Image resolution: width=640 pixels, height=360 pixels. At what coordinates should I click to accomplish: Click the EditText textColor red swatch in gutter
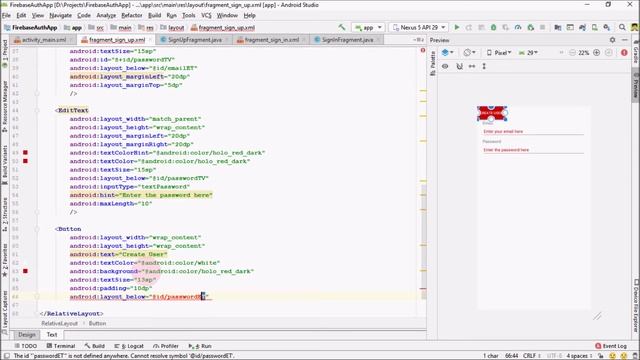tap(25, 161)
